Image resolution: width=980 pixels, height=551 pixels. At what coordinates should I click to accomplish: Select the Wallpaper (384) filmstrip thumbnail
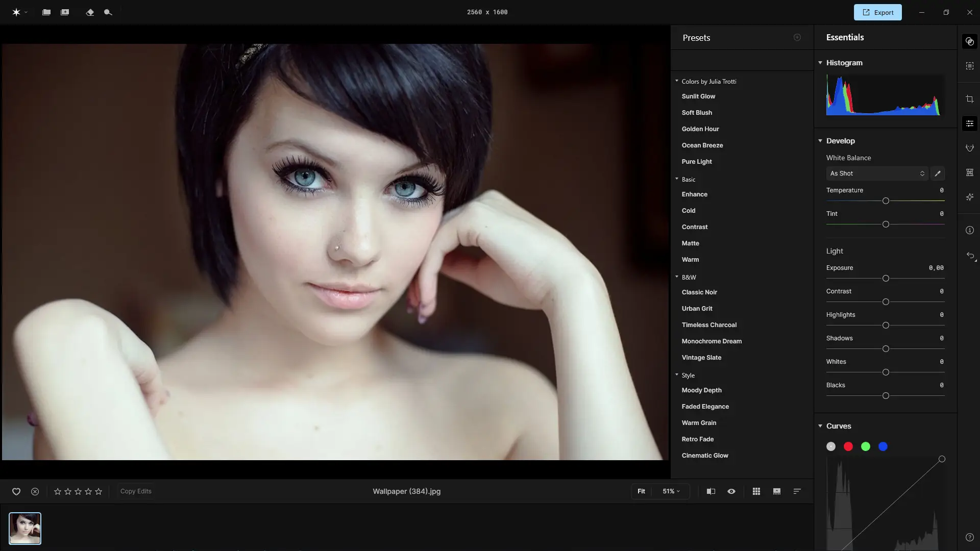point(25,528)
